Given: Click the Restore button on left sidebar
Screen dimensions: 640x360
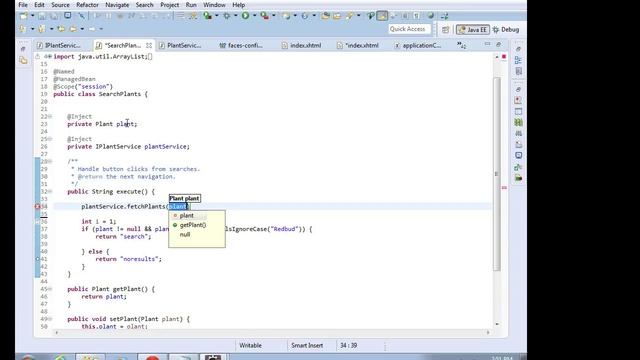Looking at the screenshot, I should coord(23,49).
